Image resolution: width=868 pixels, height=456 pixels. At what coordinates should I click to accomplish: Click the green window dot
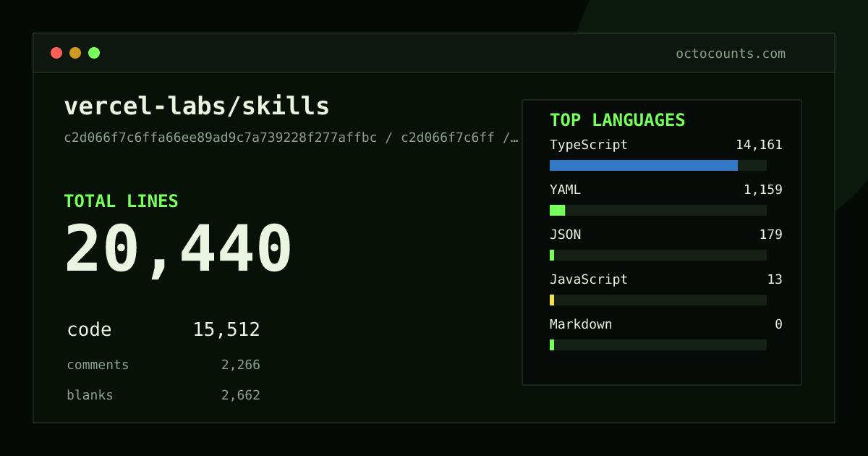pyautogui.click(x=94, y=53)
